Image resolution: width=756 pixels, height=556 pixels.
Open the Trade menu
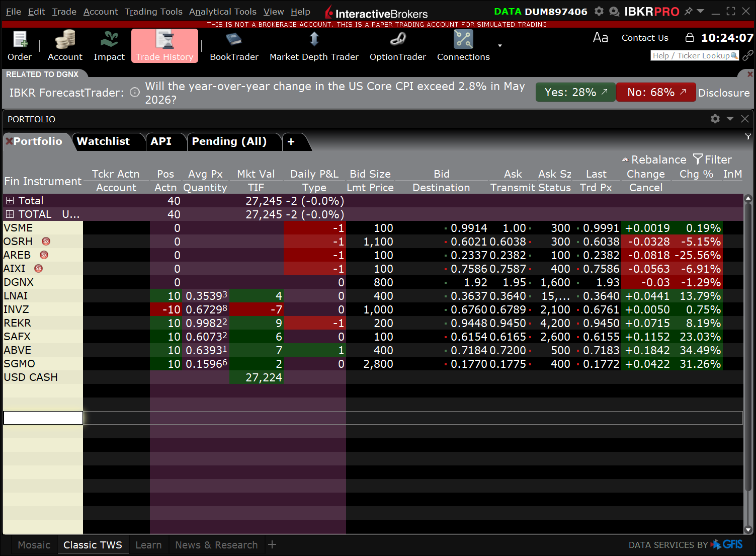point(64,12)
